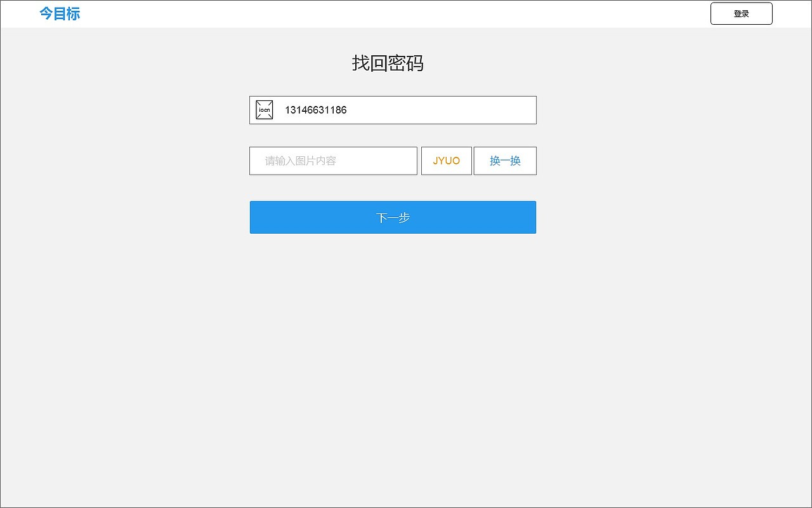This screenshot has height=508, width=812.
Task: Select the envelope icon in the account input
Action: [264, 109]
